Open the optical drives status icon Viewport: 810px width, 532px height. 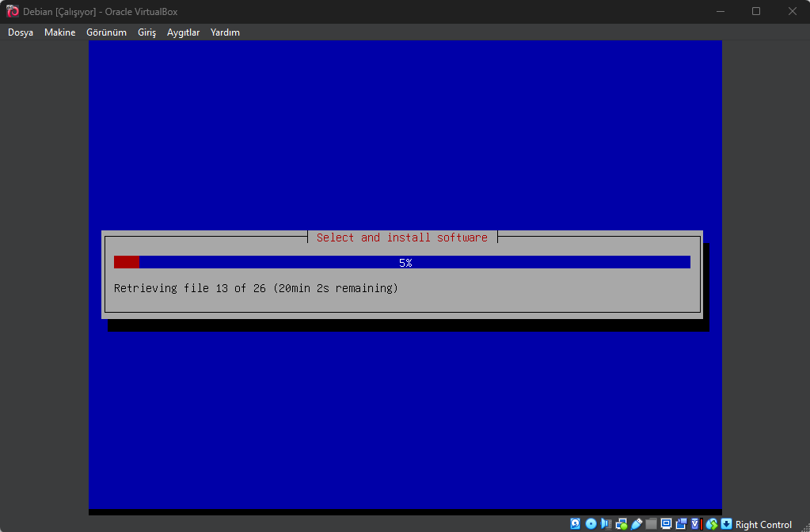tap(591, 524)
